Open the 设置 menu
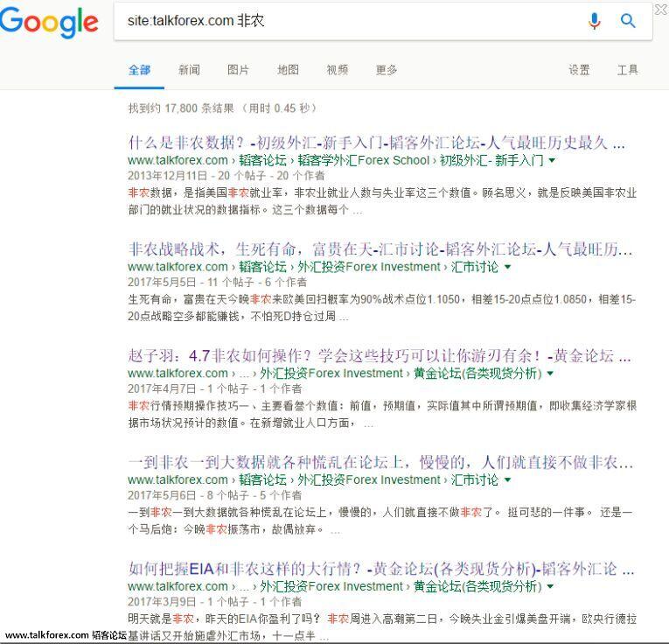 [x=579, y=70]
